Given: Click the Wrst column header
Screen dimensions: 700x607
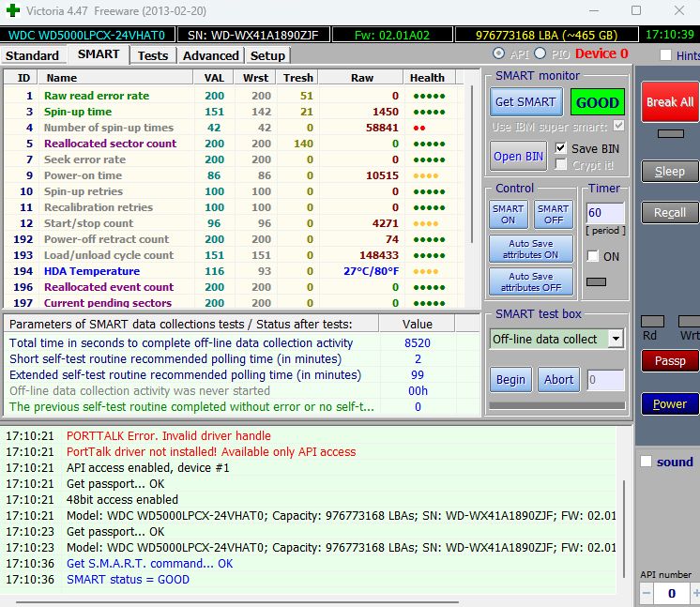Looking at the screenshot, I should (255, 78).
